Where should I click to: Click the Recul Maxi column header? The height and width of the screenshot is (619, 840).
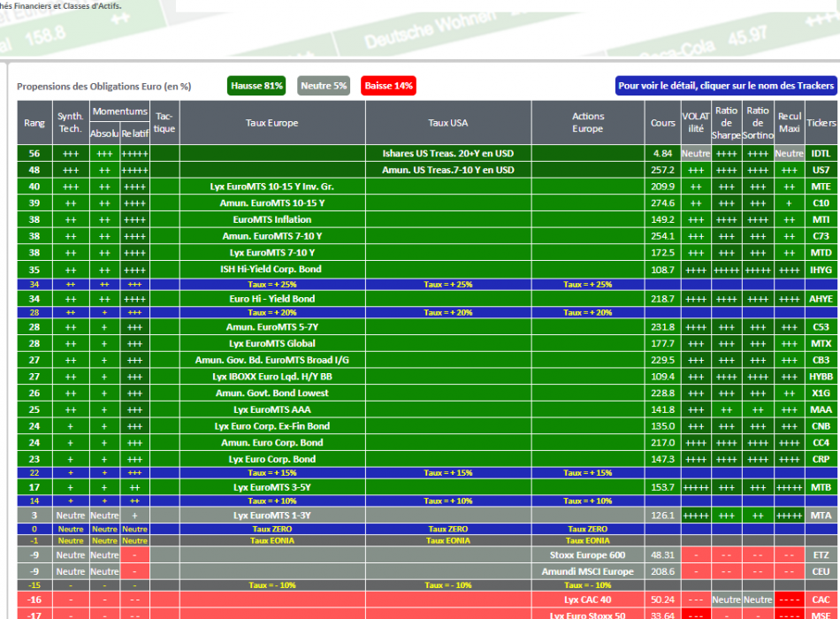[789, 123]
